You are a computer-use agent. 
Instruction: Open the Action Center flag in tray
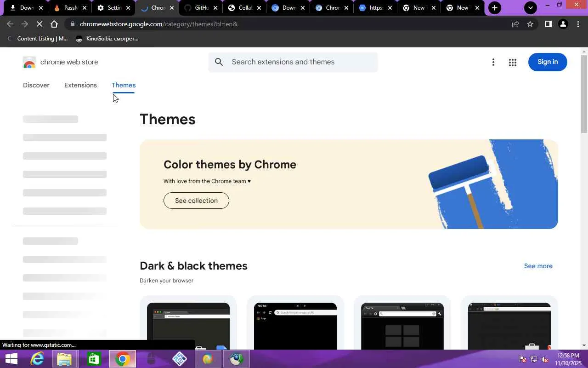522,359
